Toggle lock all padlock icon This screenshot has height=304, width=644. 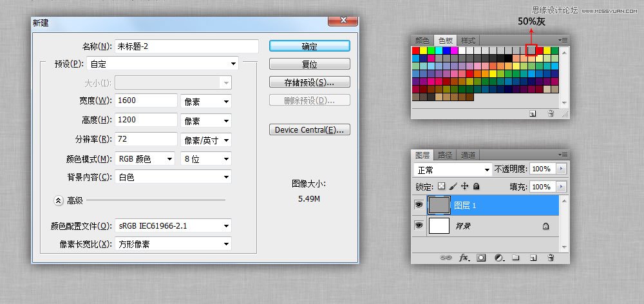476,187
